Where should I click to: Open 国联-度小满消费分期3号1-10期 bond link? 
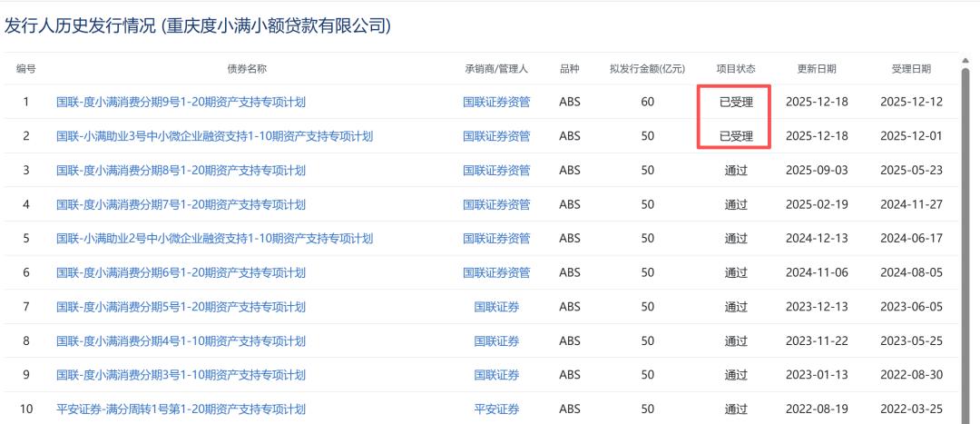pos(181,375)
